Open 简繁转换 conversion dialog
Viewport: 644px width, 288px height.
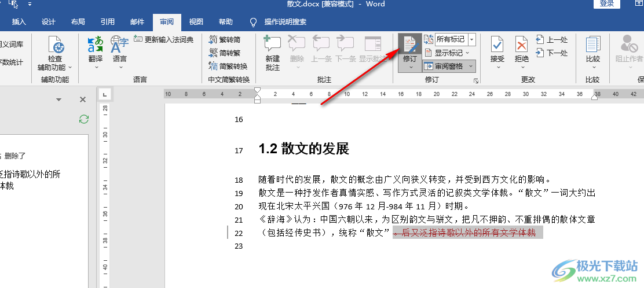point(228,66)
